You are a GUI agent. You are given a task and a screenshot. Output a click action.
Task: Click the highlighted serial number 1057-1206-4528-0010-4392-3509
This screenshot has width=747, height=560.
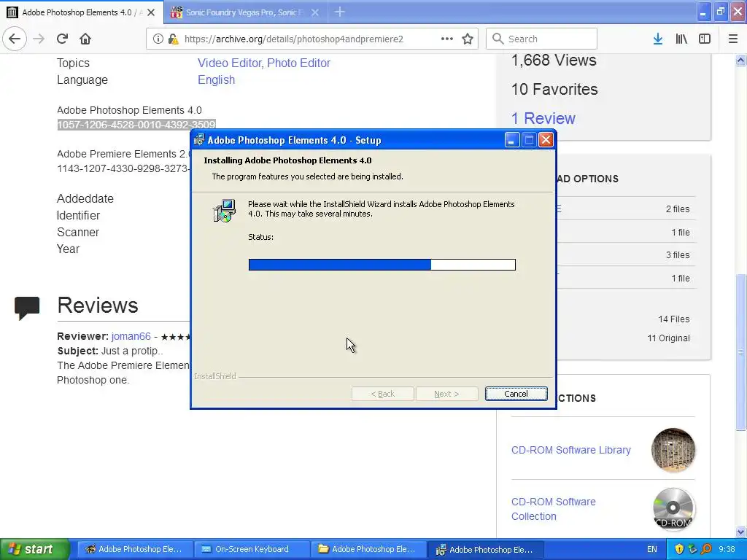point(136,125)
